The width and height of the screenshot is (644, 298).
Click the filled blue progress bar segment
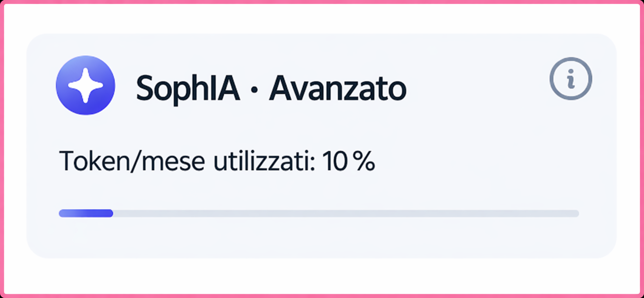pos(86,213)
